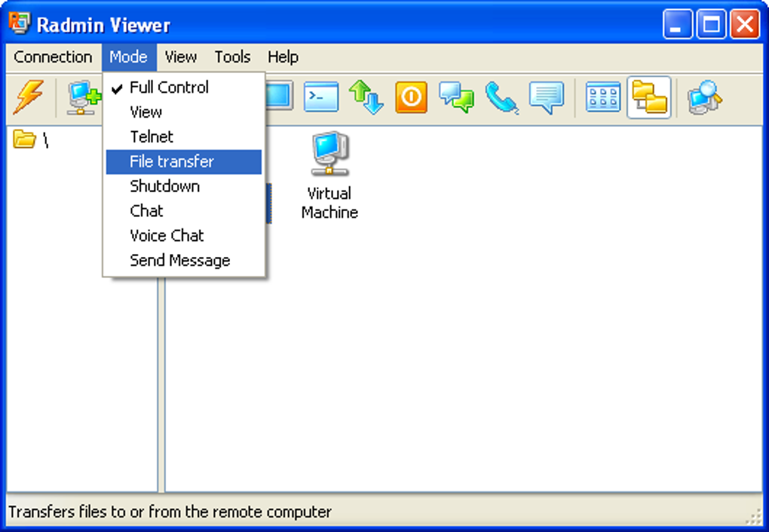Viewport: 769px width, 532px height.
Task: Click the File transfer arrows toolbar icon
Action: pyautogui.click(x=366, y=97)
